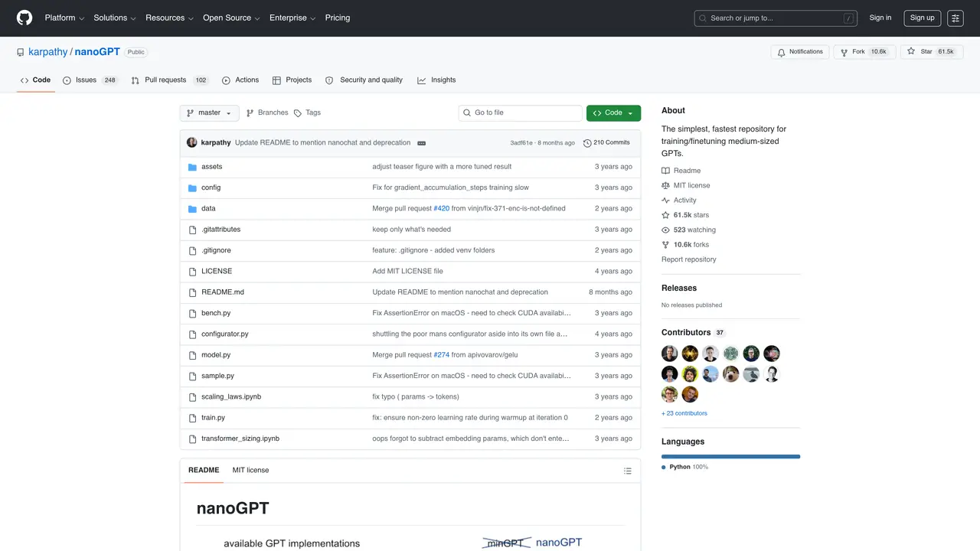Open the data folder icon
The width and height of the screenshot is (980, 551).
(193, 208)
